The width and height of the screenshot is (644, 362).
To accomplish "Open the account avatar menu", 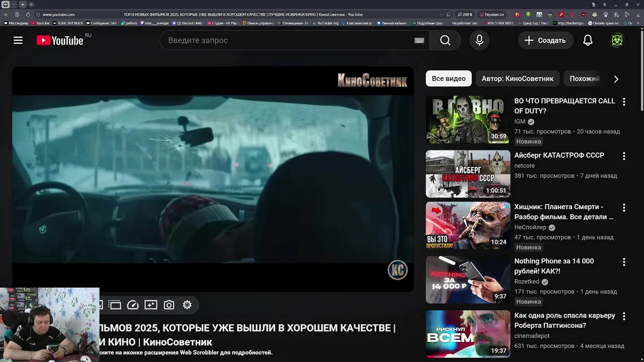I will pos(617,40).
